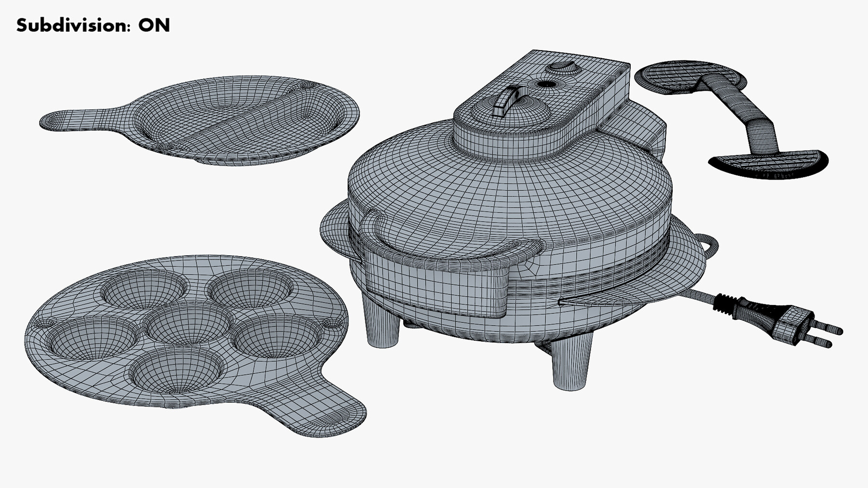Select the small indicator light circle on the lid
Image resolution: width=868 pixels, height=488 pixels.
click(x=547, y=85)
